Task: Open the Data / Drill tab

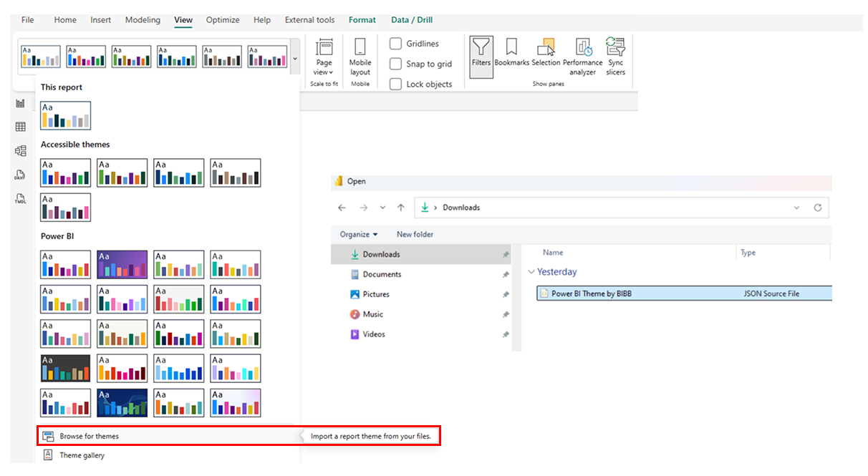Action: 412,20
